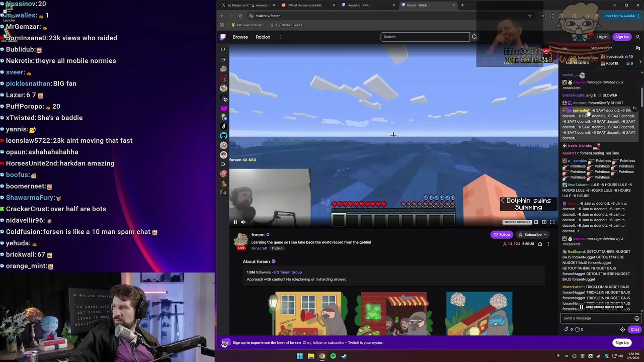644x362 pixels.
Task: Click the channel points bits icon
Action: pyautogui.click(x=567, y=329)
